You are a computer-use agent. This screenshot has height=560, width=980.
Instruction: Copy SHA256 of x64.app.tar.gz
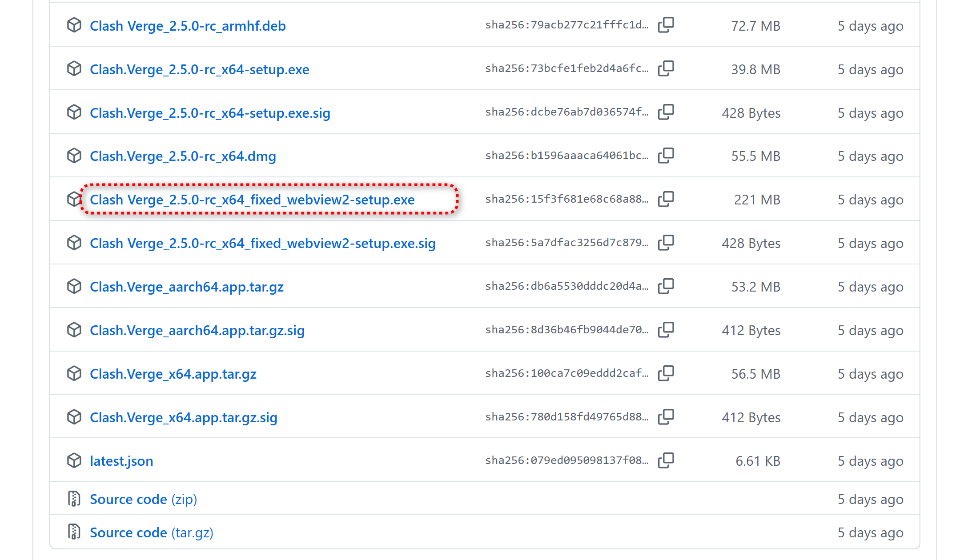coord(666,374)
